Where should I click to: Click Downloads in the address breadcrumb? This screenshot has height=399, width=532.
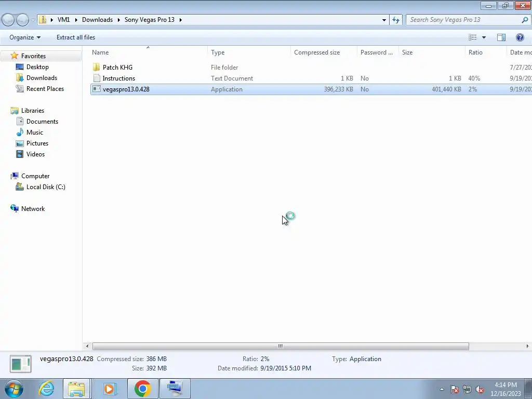(97, 20)
